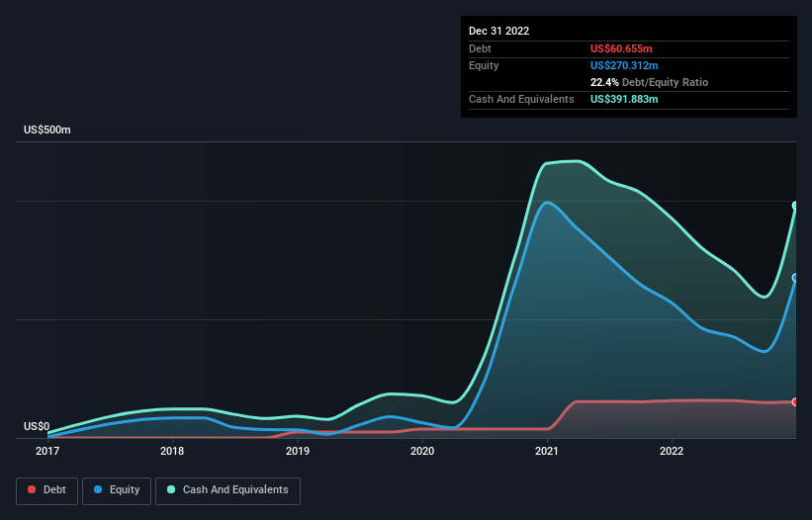Click Cash And Equivalents tooltip label
This screenshot has width=812, height=520.
pyautogui.click(x=521, y=99)
